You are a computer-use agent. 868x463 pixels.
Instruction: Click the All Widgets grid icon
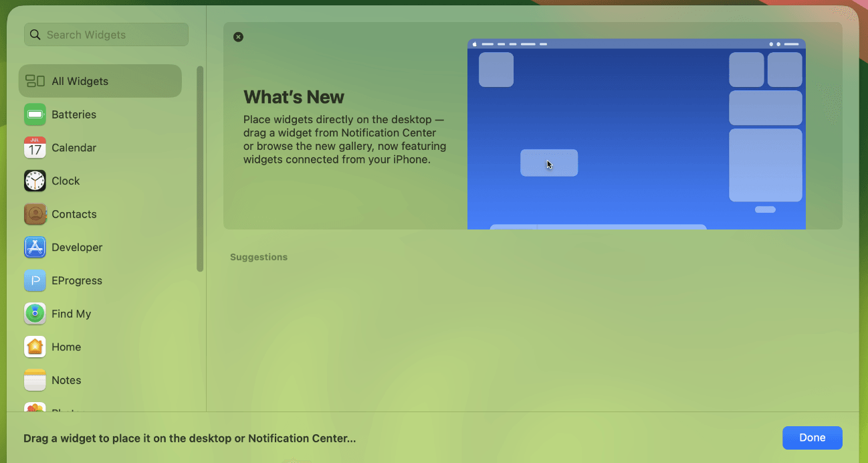click(x=35, y=81)
